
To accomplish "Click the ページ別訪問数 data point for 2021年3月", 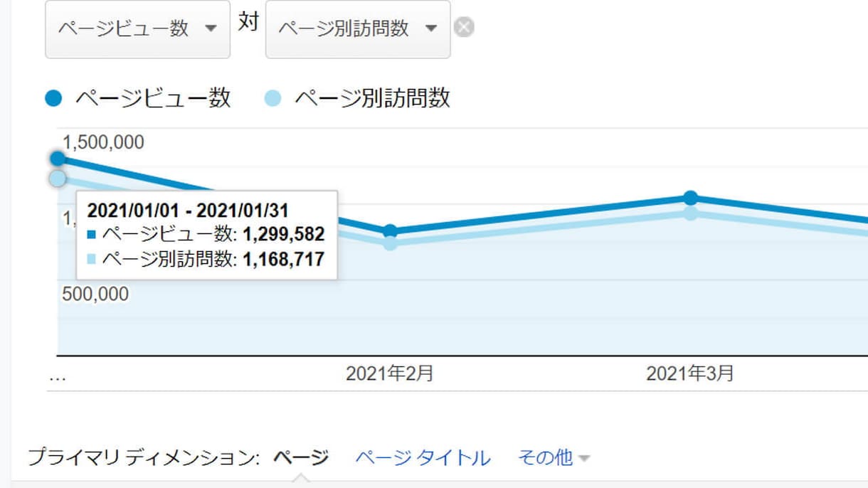I will point(690,213).
